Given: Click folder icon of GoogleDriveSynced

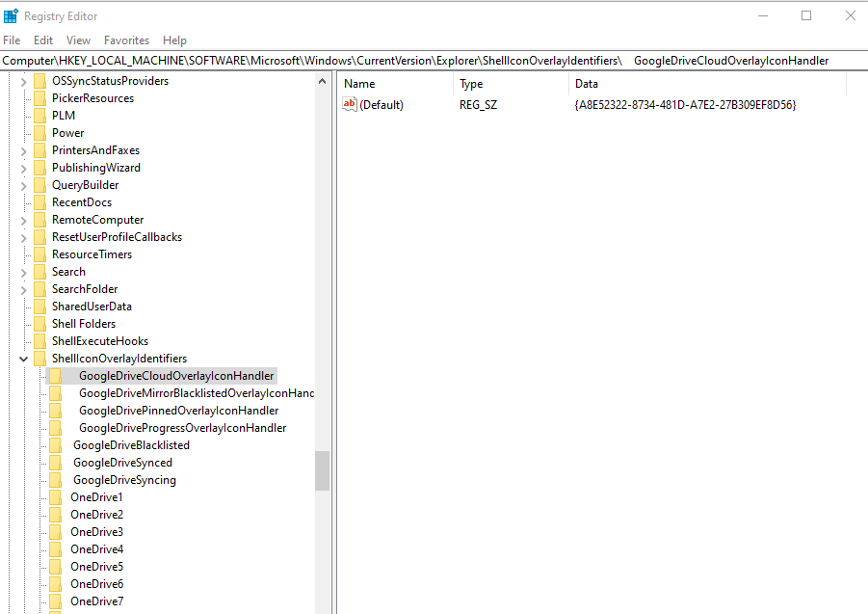Looking at the screenshot, I should (x=55, y=463).
